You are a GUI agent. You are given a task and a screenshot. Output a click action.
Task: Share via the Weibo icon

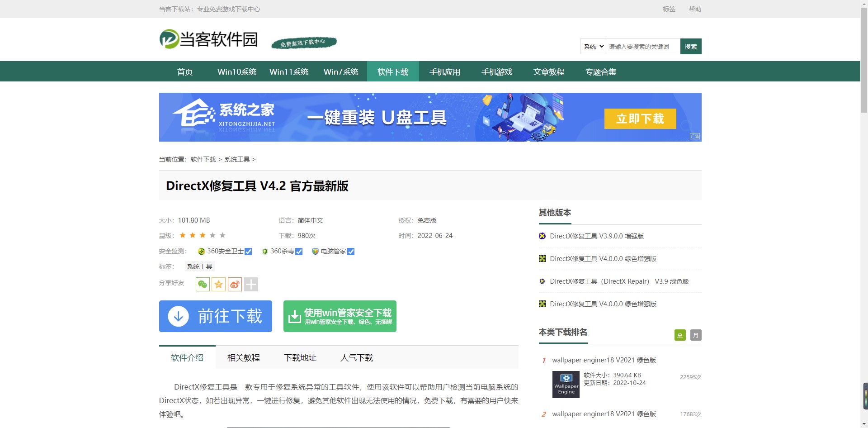click(235, 284)
